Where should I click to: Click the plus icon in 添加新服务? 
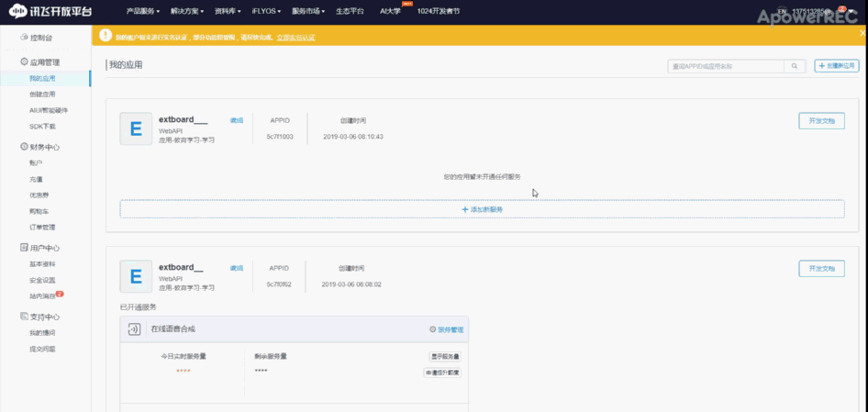(464, 209)
